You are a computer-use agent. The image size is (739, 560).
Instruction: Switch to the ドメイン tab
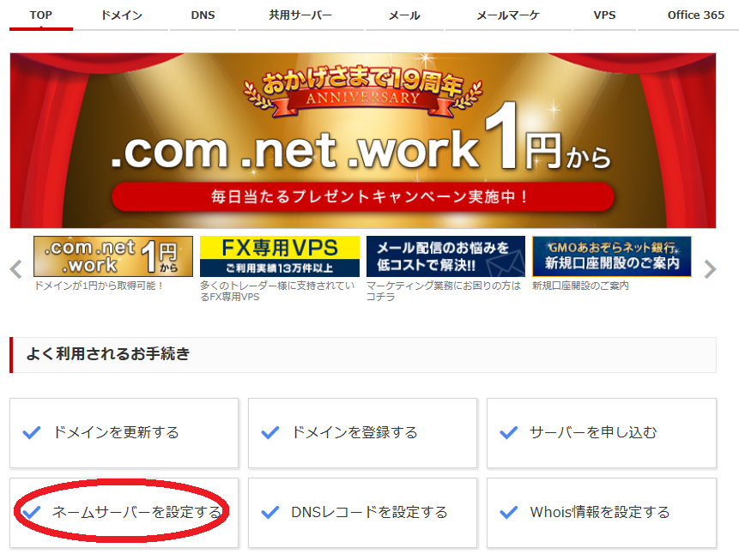coord(122,15)
